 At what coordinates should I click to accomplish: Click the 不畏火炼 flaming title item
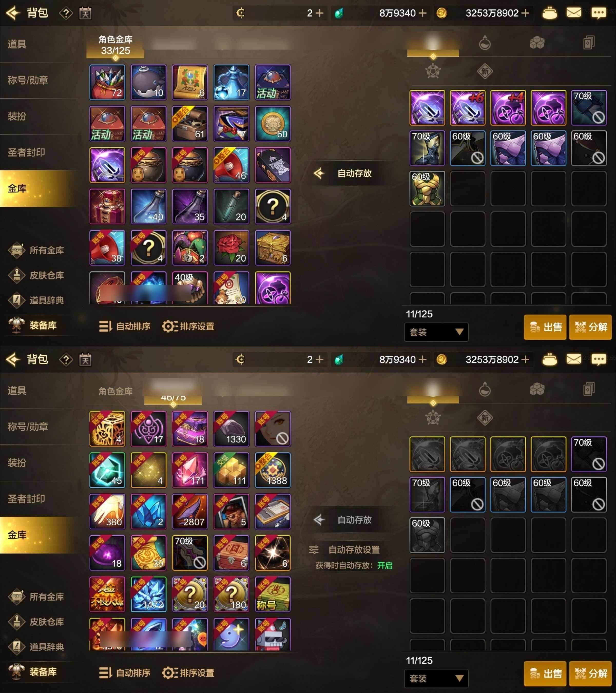(x=107, y=594)
